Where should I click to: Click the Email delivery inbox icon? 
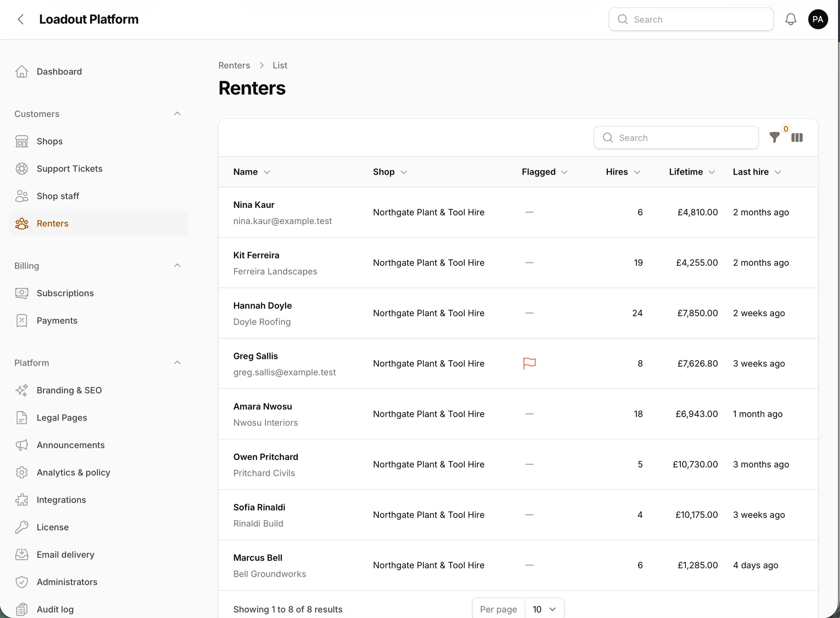pos(21,555)
